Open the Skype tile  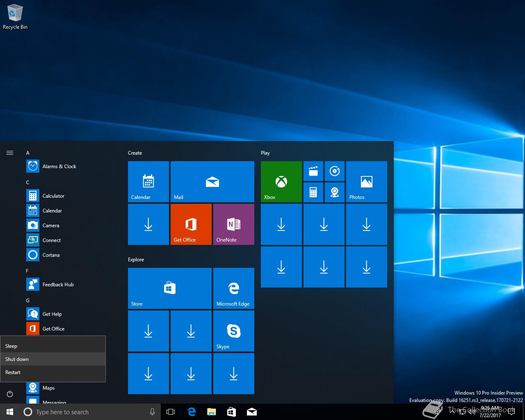(x=234, y=331)
